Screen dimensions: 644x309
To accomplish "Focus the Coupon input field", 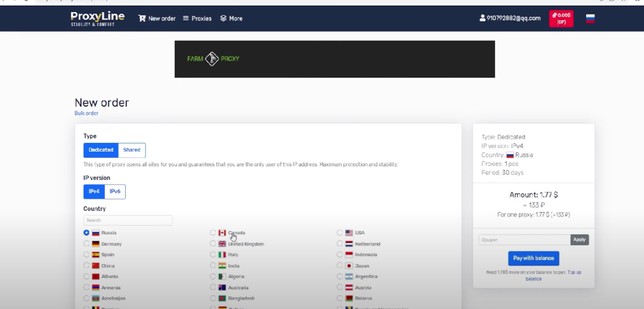I will tap(525, 240).
